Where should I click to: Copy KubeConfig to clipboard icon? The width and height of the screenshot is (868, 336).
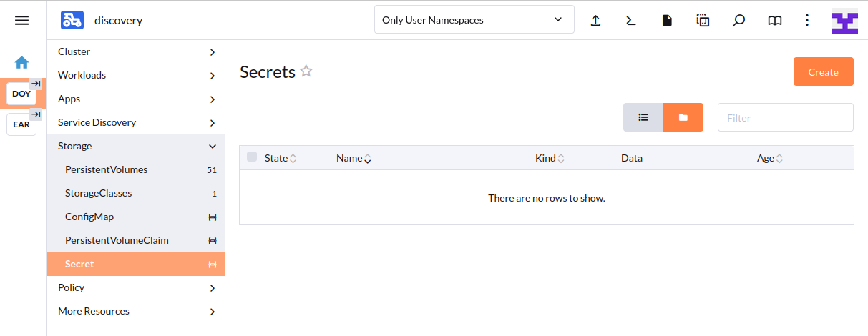click(x=703, y=21)
